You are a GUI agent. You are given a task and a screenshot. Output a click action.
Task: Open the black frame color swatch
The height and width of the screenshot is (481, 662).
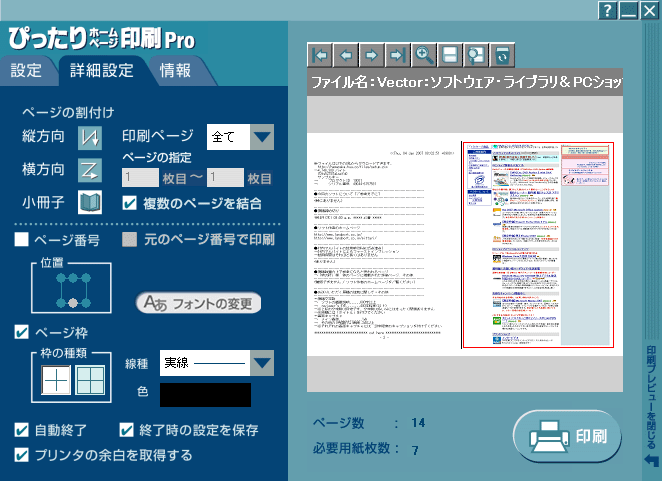pos(205,395)
